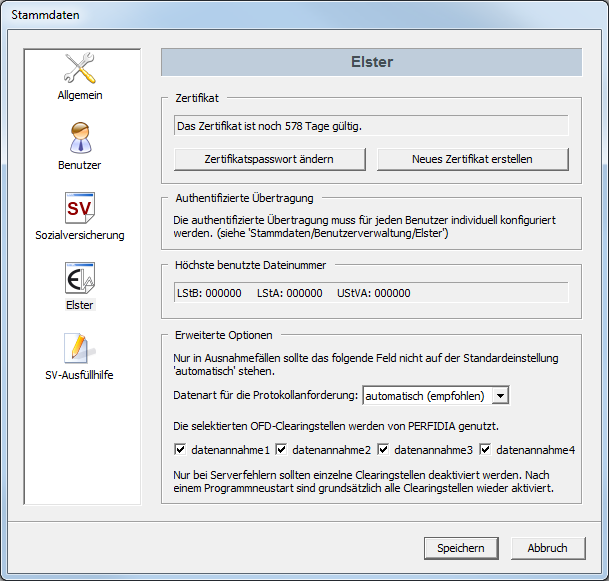
Task: Click the 'Höchste benutzte Dateinummer' group title
Action: pos(251,265)
